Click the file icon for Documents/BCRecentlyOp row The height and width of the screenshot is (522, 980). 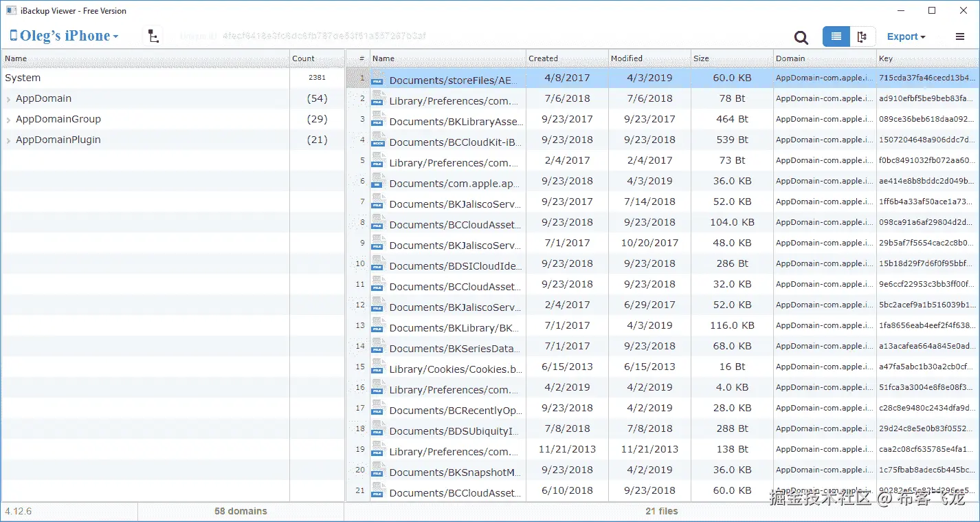point(378,408)
